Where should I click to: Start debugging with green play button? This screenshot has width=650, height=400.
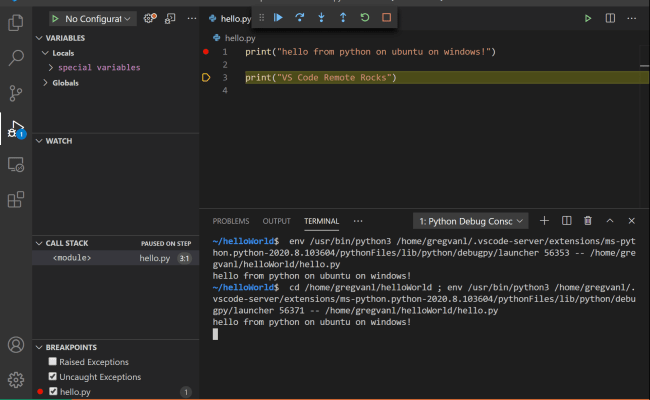coord(55,19)
